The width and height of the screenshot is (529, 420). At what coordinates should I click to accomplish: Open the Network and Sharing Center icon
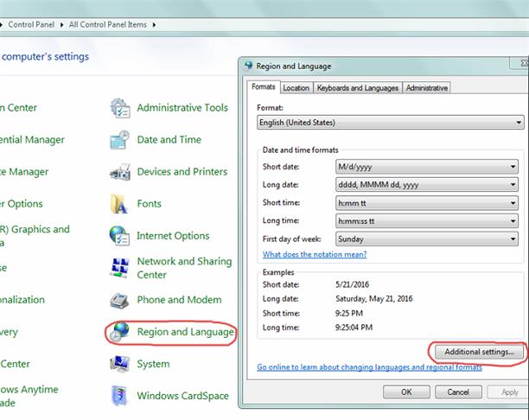pyautogui.click(x=120, y=268)
